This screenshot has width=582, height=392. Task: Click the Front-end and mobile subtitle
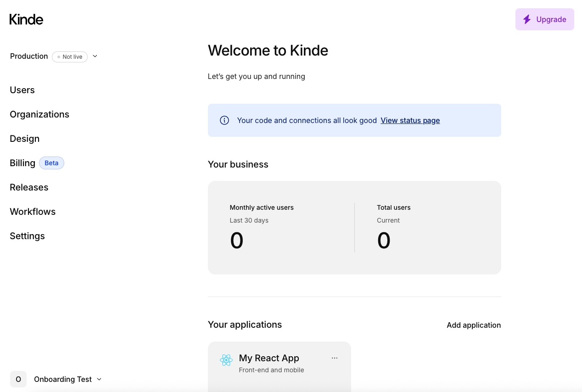272,370
